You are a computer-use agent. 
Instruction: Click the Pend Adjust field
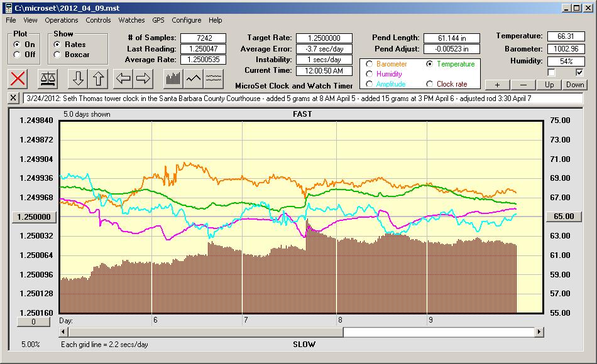[x=452, y=49]
